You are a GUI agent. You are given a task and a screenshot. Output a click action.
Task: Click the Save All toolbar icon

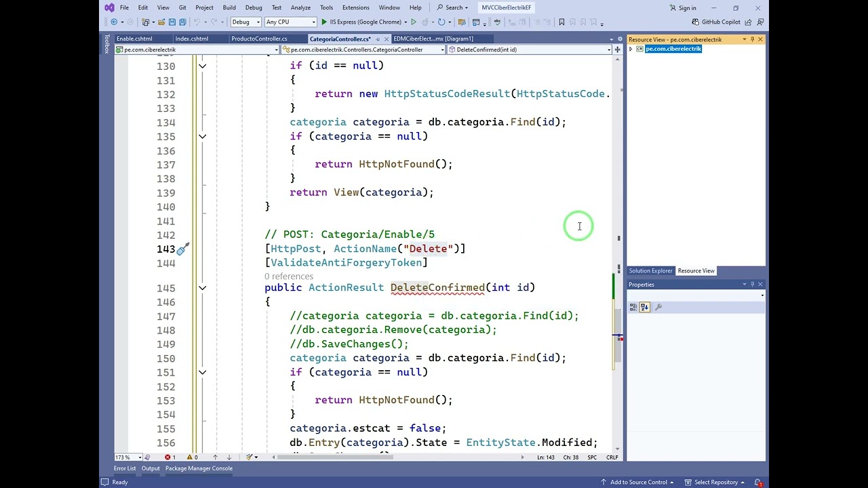pos(182,22)
